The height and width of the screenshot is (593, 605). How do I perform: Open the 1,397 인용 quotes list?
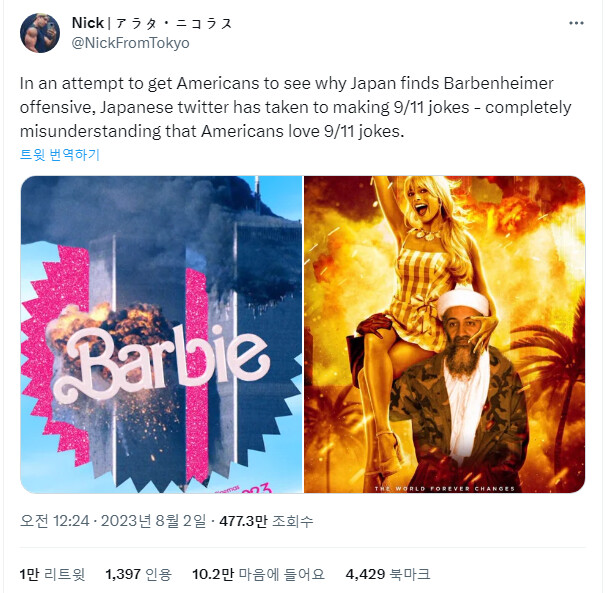[139, 574]
